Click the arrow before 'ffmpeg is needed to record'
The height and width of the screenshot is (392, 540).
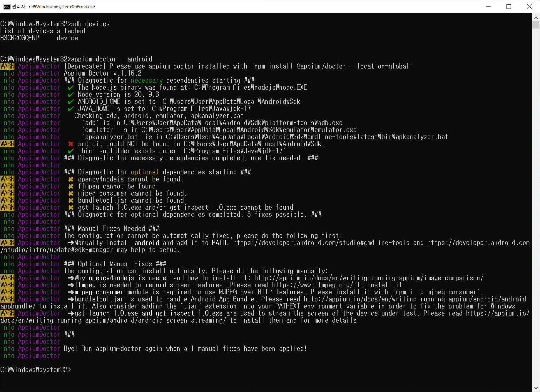click(71, 285)
